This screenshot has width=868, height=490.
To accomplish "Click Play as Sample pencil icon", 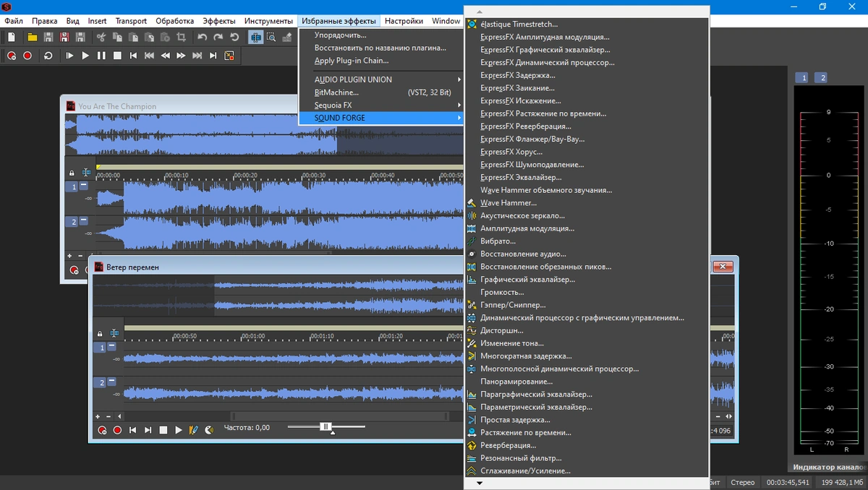I will tap(193, 430).
